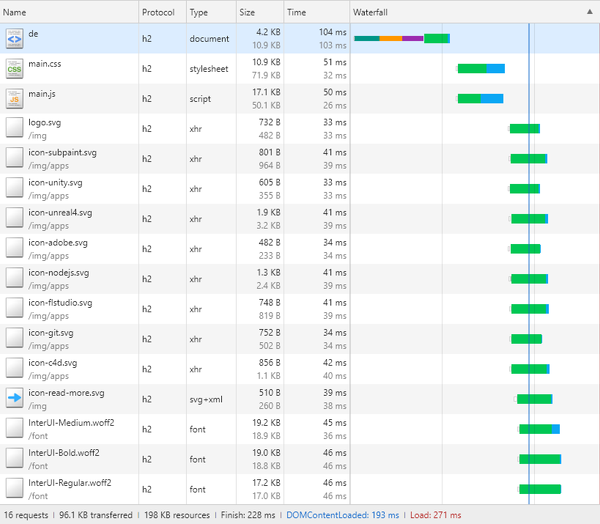Select the icon-git.svg request name

(51, 333)
